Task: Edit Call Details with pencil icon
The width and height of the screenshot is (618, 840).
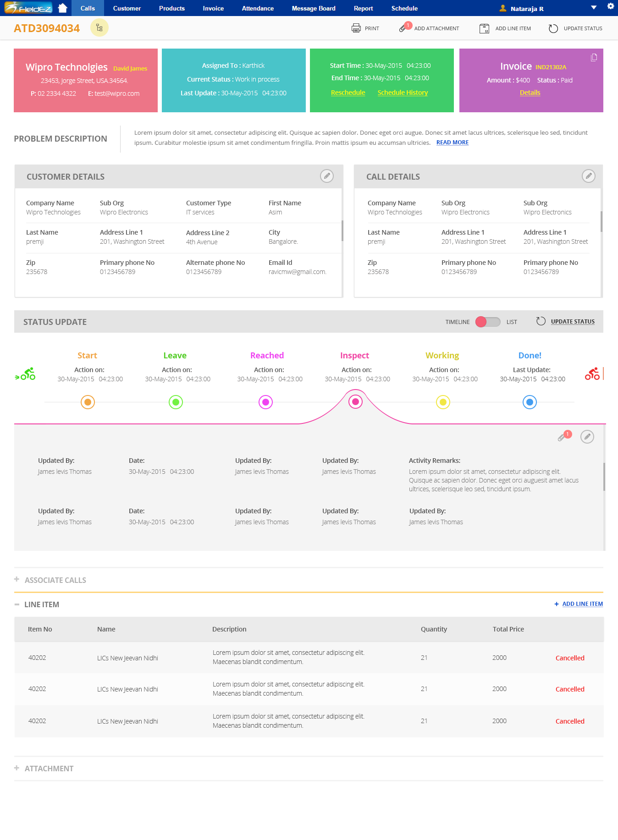Action: 589,176
